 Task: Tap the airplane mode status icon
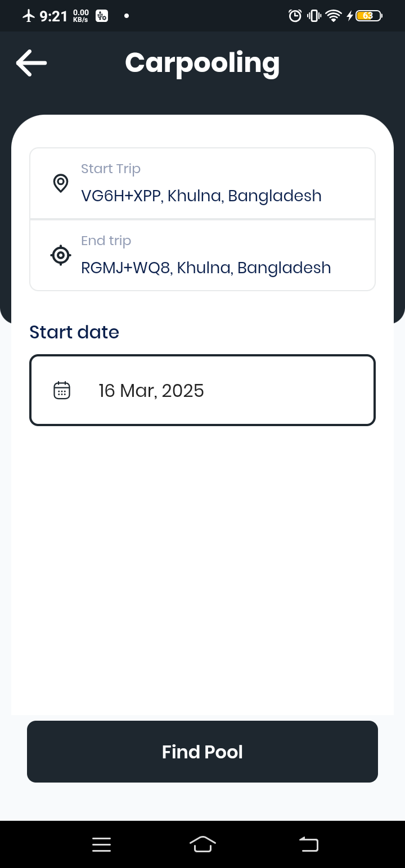[x=29, y=16]
